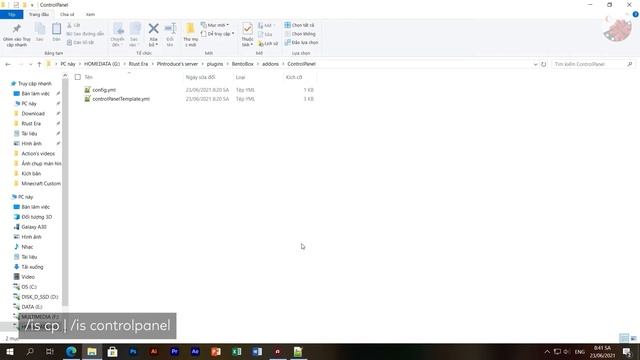Switch to the Xem view tab
Viewport: 640px width, 360px height.
tap(90, 15)
